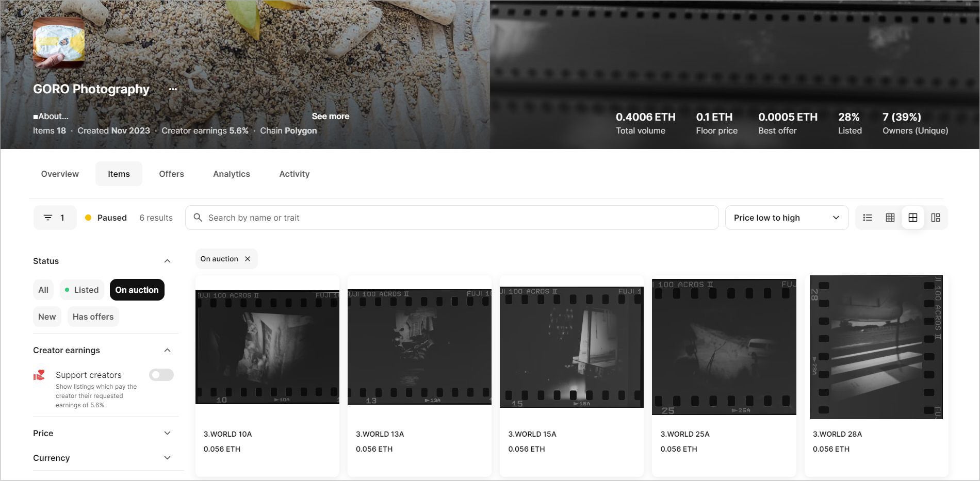Collapse the Status section
The image size is (980, 481).
[167, 261]
